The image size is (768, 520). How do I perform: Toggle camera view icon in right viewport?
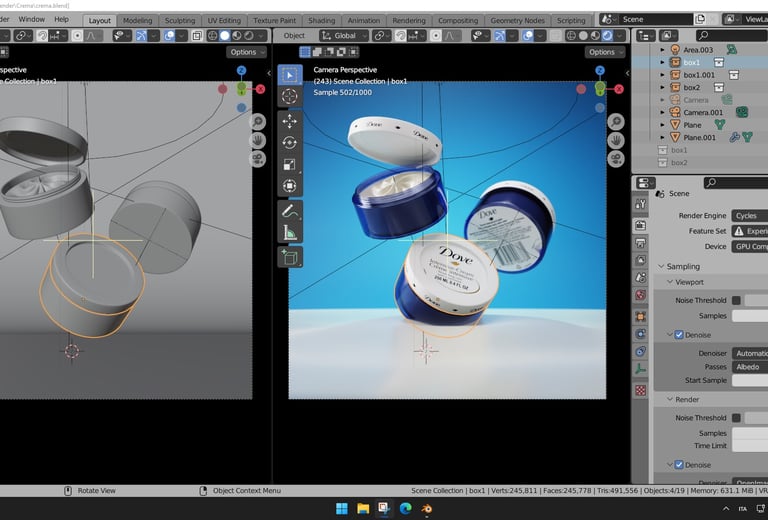616,159
